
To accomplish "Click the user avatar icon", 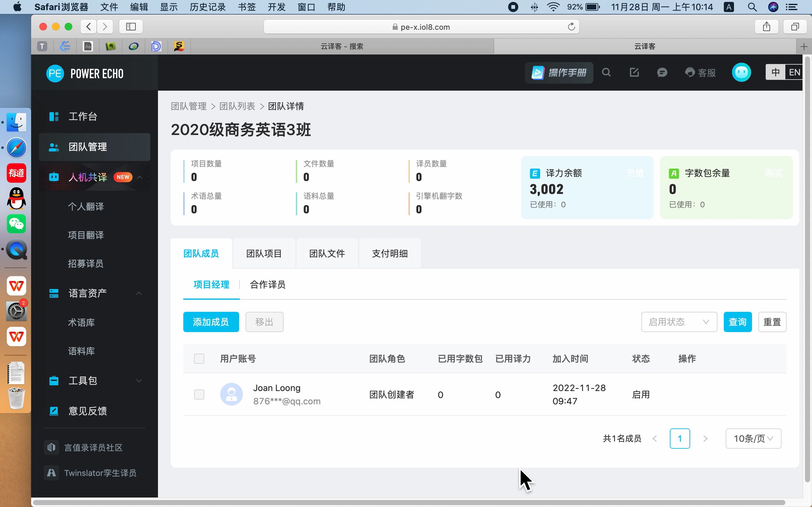I will 742,73.
